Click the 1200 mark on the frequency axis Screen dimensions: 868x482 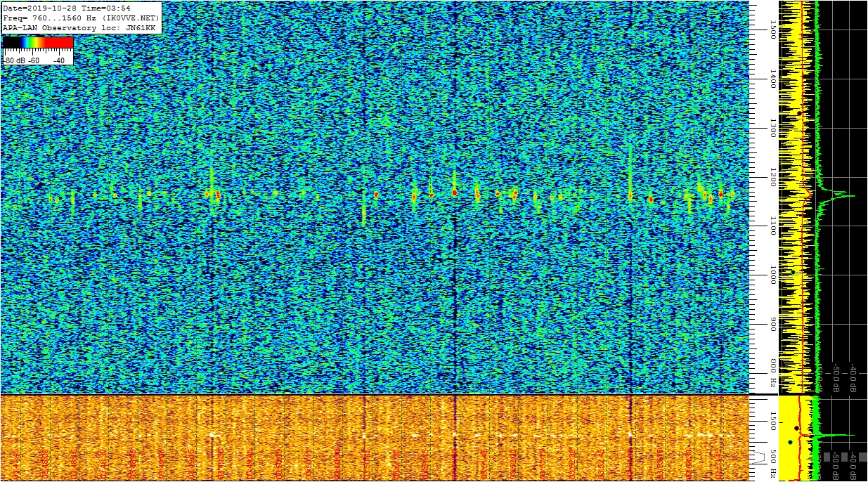(773, 176)
